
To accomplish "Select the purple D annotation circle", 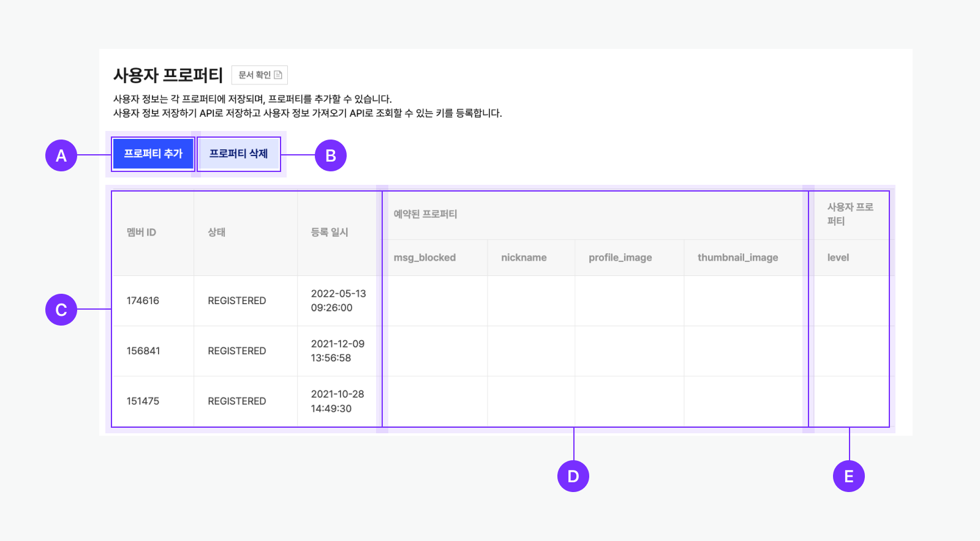I will 573,476.
